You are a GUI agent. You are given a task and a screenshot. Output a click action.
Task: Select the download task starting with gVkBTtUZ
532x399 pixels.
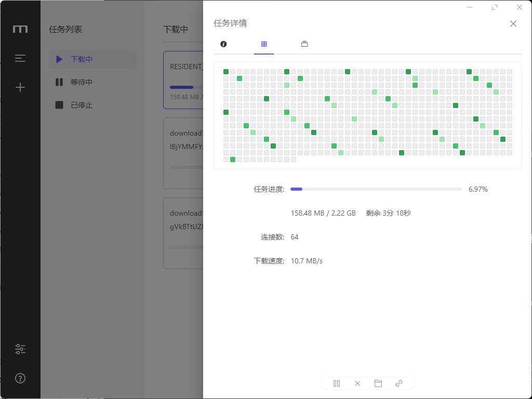[183, 233]
